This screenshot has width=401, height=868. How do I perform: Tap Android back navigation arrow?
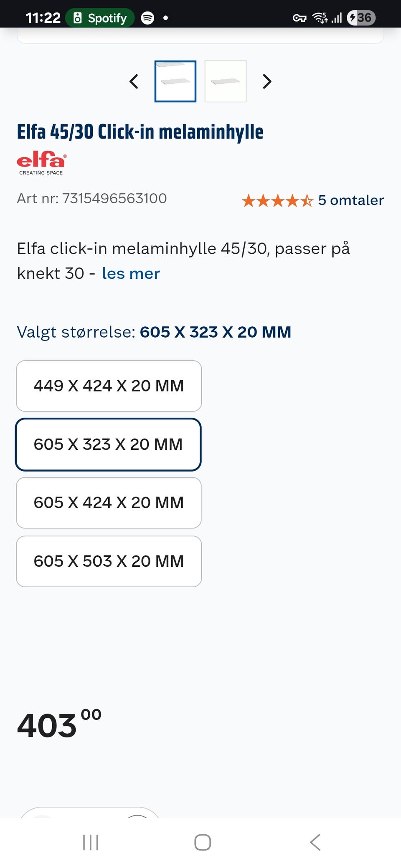(x=315, y=842)
